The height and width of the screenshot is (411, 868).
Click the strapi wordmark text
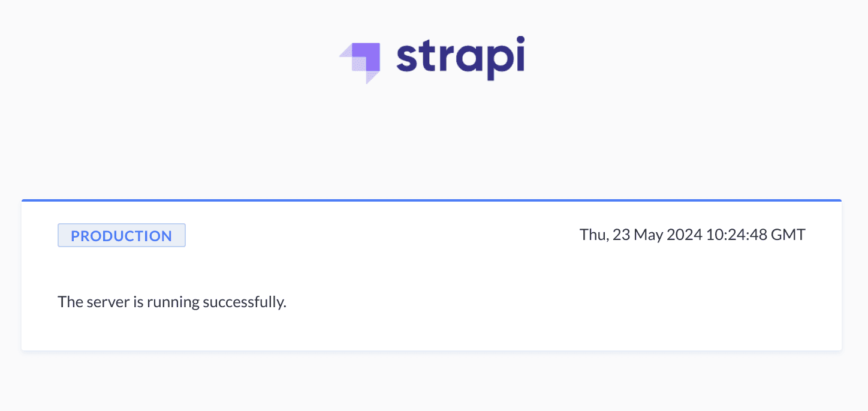pos(460,58)
